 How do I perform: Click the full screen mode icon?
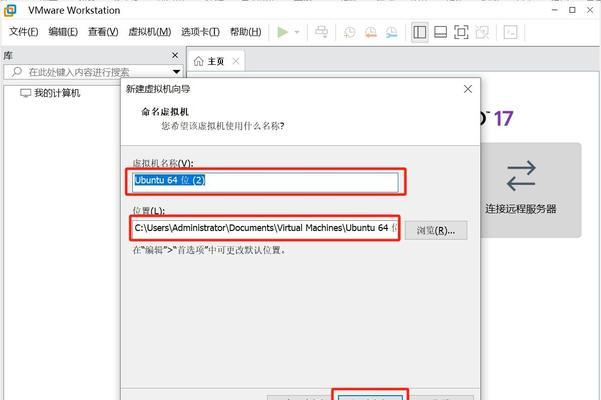[x=461, y=32]
